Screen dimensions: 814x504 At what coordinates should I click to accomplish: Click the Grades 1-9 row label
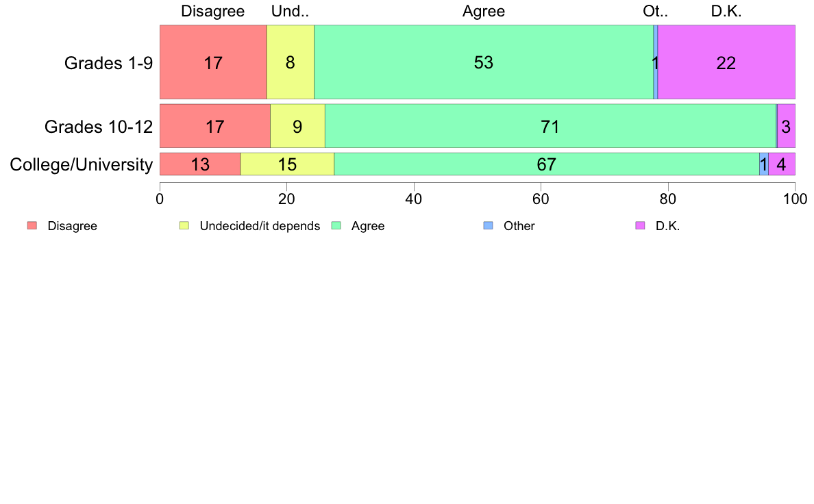click(108, 63)
